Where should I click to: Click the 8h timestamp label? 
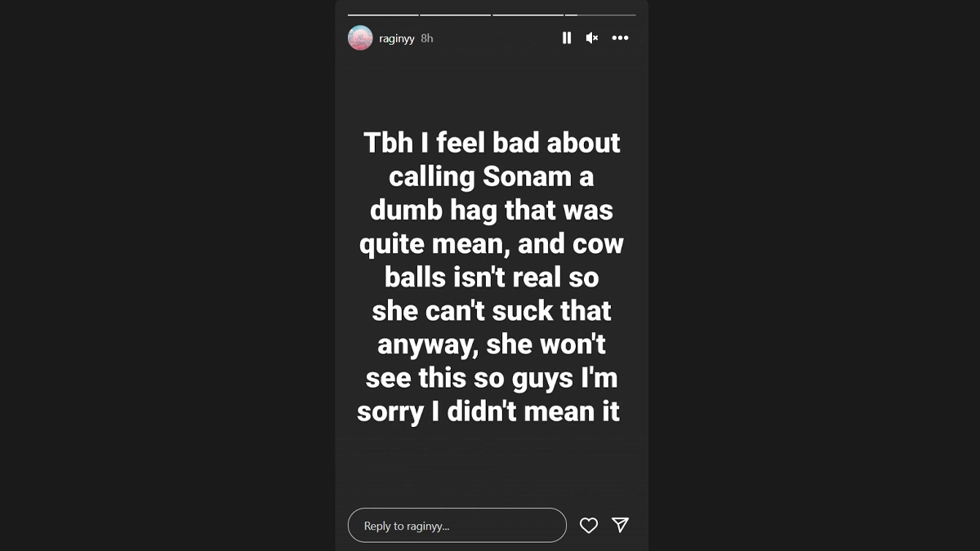click(x=427, y=38)
